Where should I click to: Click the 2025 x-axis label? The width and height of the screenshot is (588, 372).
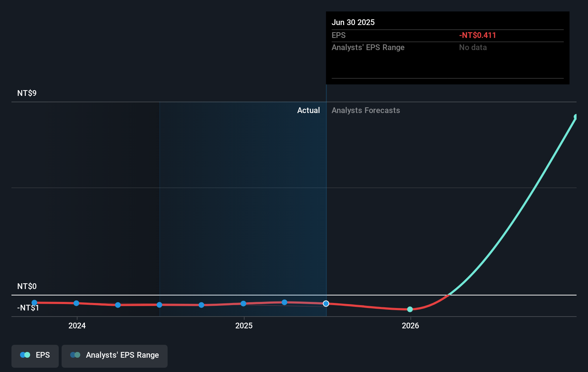tap(244, 325)
